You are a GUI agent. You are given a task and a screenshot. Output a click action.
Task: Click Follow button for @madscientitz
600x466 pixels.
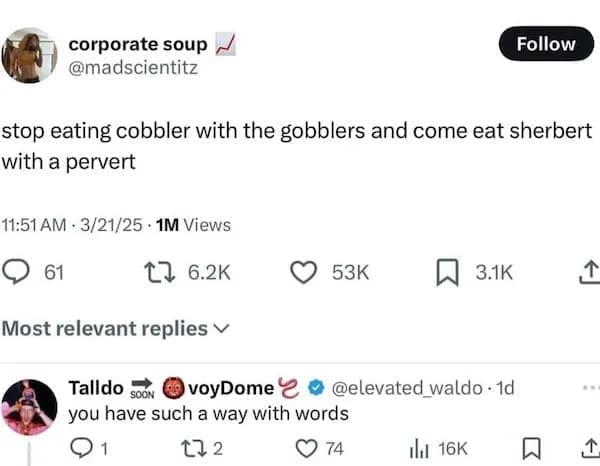point(546,44)
